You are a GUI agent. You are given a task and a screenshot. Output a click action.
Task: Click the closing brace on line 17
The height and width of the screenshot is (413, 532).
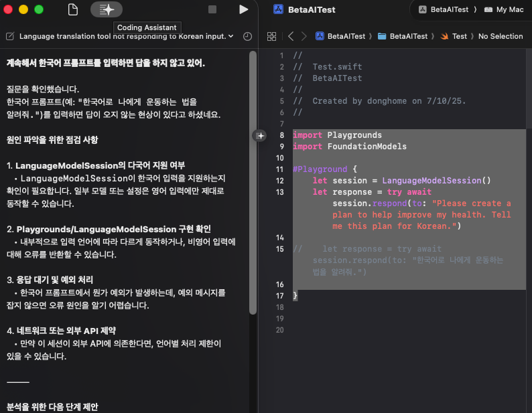[x=295, y=296]
